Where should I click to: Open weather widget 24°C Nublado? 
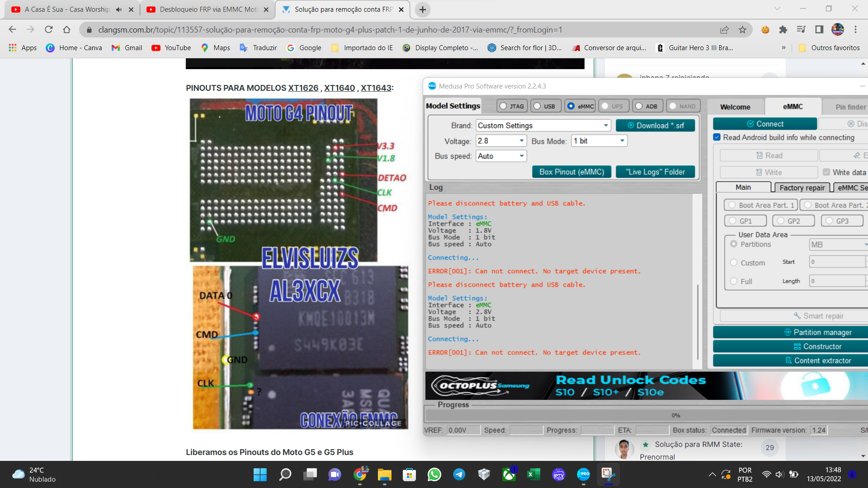coord(34,474)
